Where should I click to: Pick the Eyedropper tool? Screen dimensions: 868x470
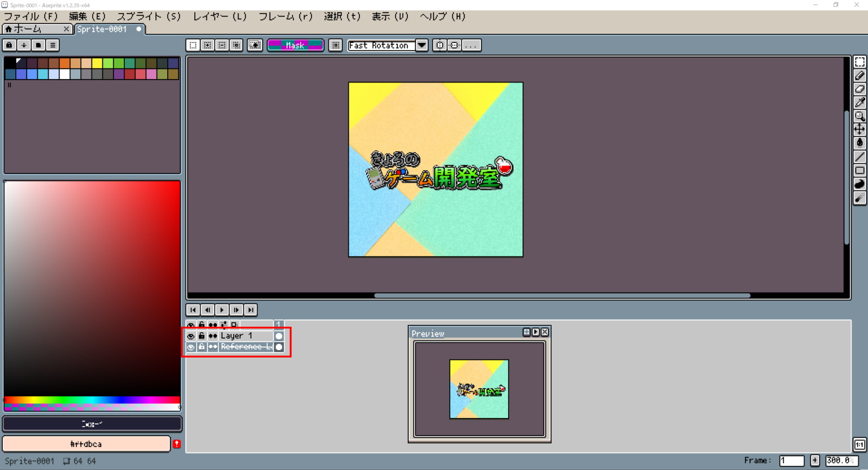[x=860, y=103]
